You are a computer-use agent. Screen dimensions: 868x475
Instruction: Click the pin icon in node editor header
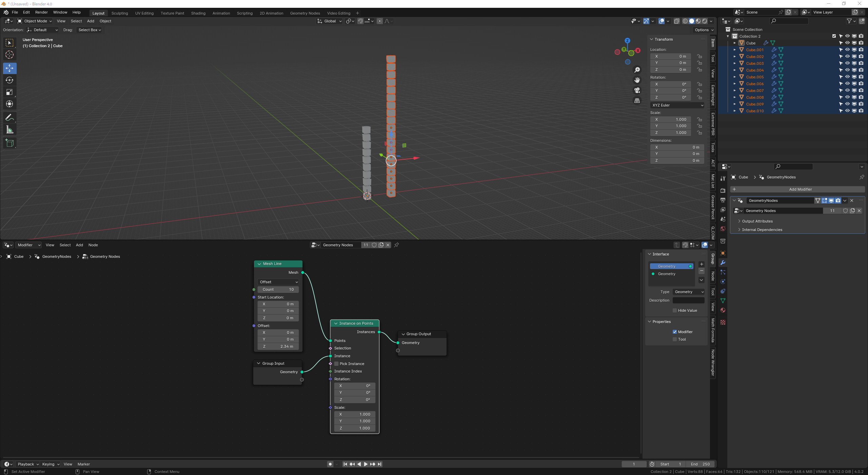click(396, 245)
